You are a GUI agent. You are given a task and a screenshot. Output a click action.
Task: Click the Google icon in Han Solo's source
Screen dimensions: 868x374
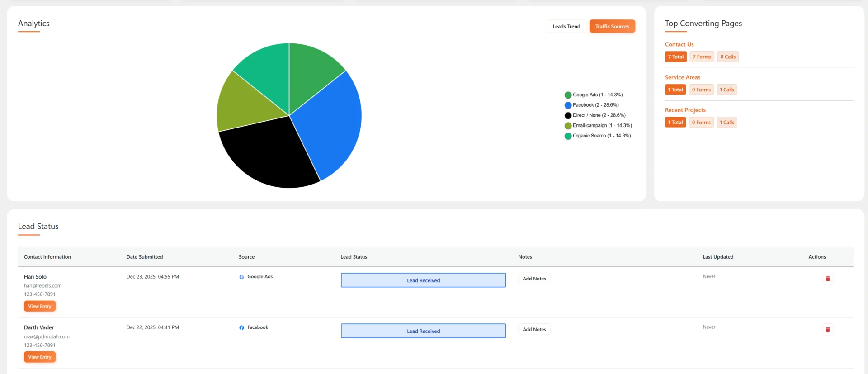(241, 277)
